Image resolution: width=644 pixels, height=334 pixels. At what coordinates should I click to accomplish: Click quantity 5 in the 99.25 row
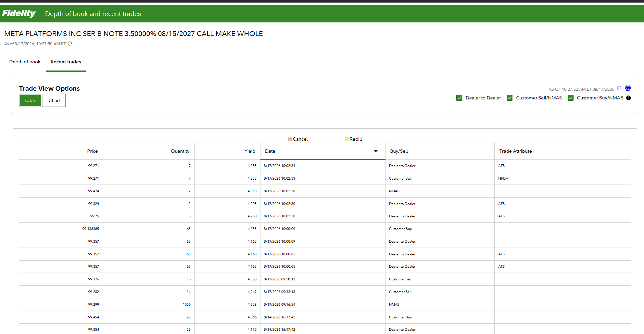[190, 216]
